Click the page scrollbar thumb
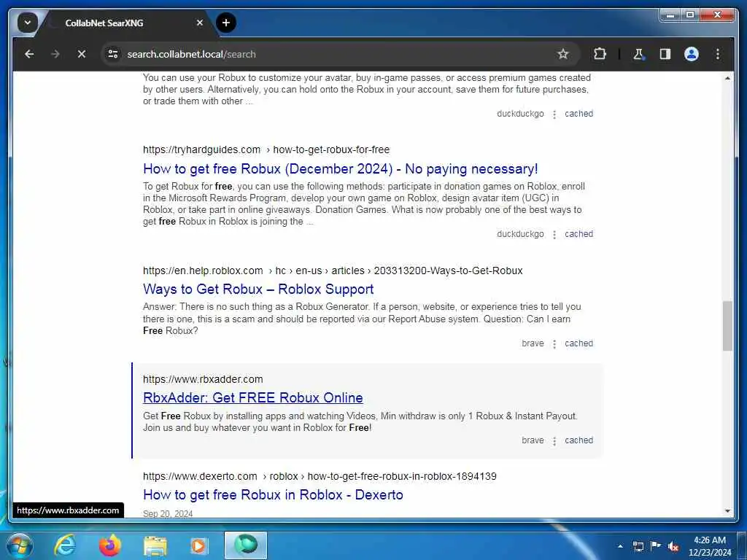Screen dimensions: 747x560 pos(727,326)
